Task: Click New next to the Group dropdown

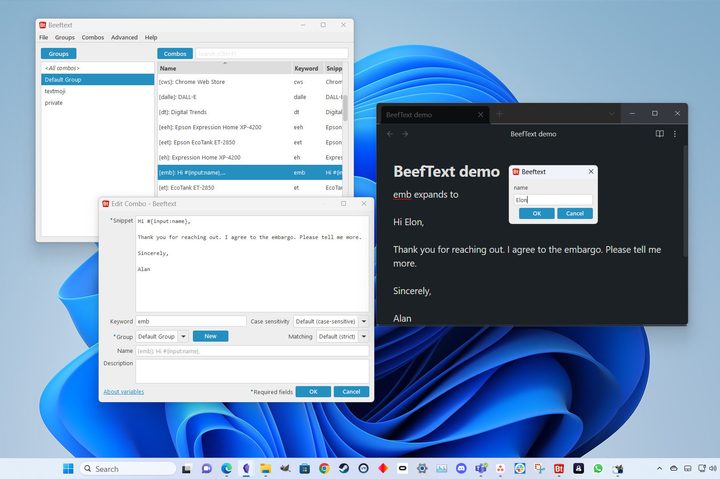Action: click(210, 336)
